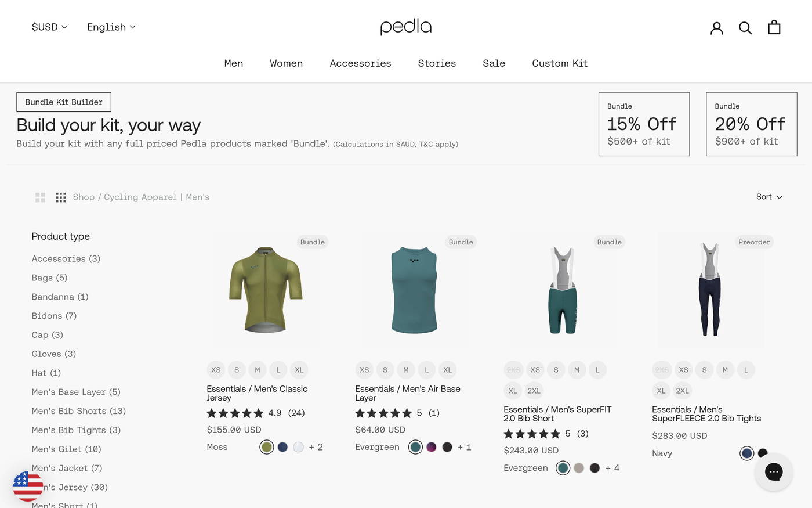Open the English language dropdown
Screen dimensions: 812x508
pos(110,27)
